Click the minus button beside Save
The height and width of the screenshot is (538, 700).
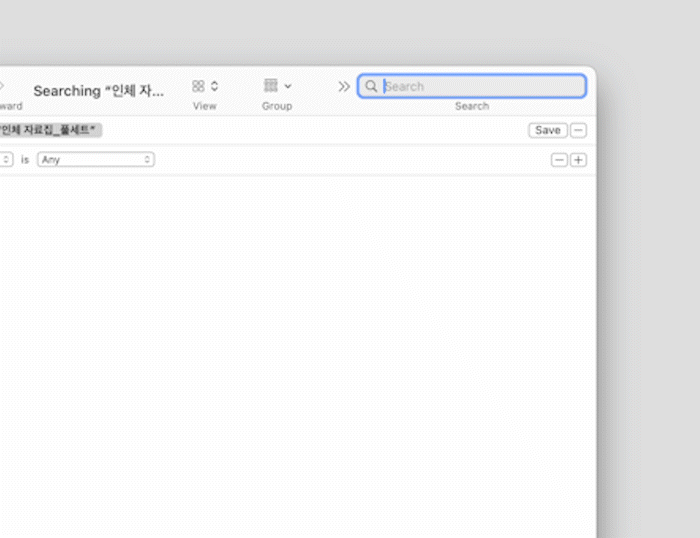(579, 130)
